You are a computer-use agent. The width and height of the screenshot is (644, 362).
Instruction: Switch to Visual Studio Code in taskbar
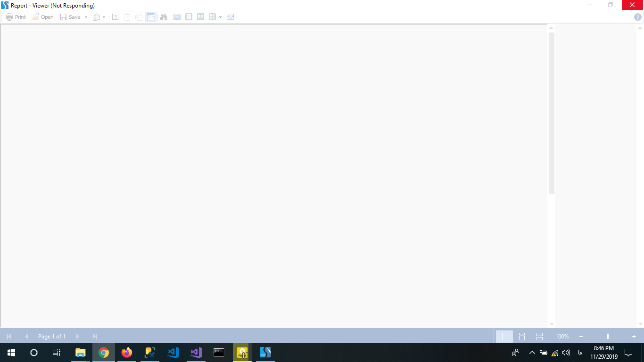click(x=173, y=353)
